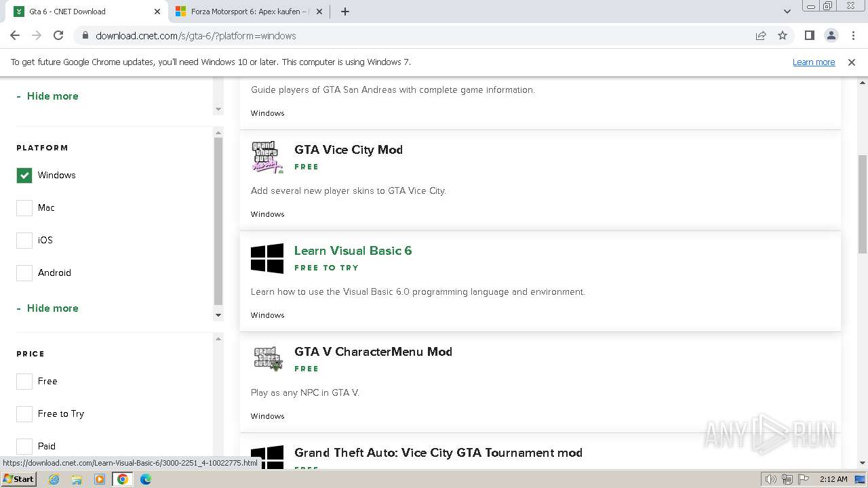Bookmark this page with star icon
The width and height of the screenshot is (868, 488).
783,35
